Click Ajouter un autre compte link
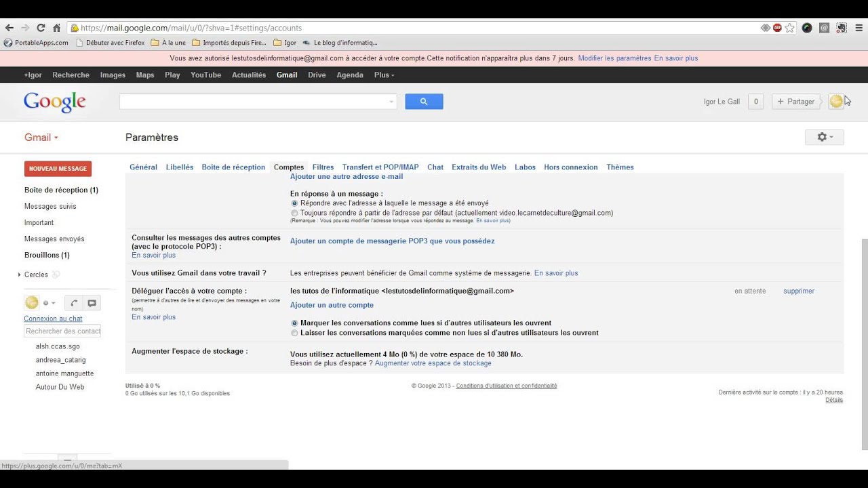 coord(332,305)
